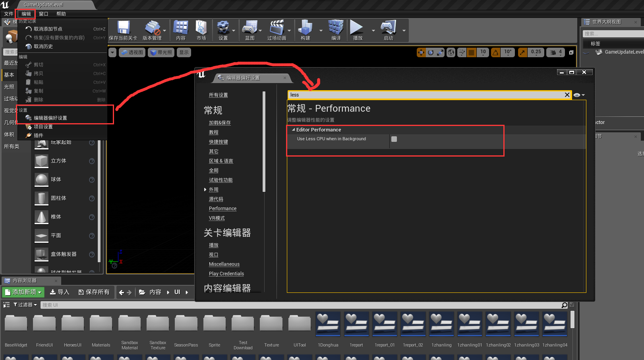Toggle snap to grid in viewport toolbar

pyautogui.click(x=471, y=52)
